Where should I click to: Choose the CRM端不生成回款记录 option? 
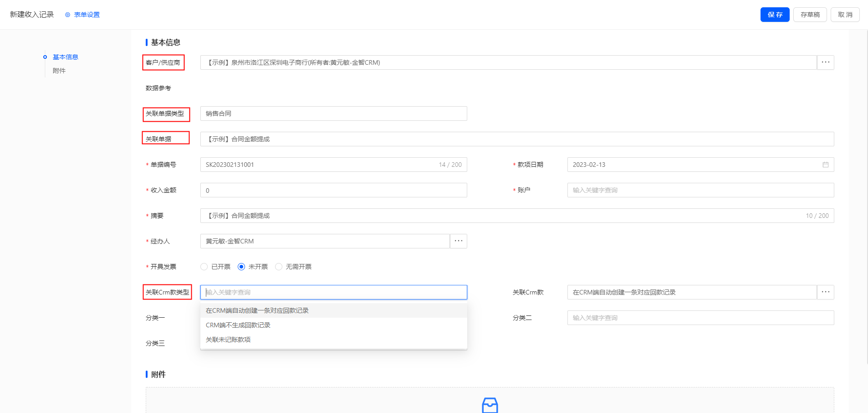pyautogui.click(x=333, y=325)
